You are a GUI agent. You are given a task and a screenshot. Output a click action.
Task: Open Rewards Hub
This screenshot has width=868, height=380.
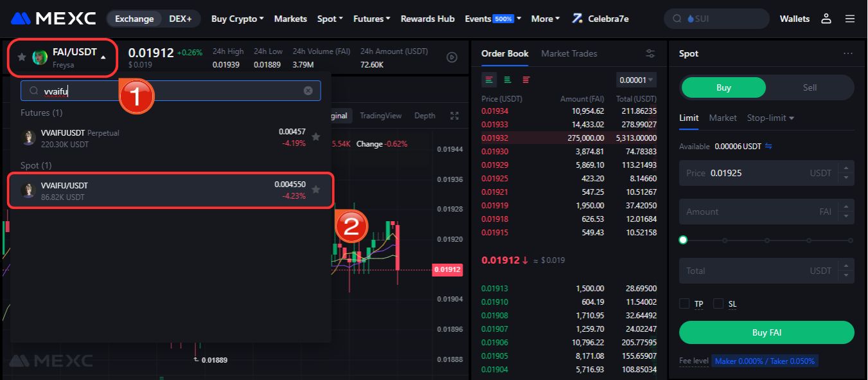(x=428, y=19)
